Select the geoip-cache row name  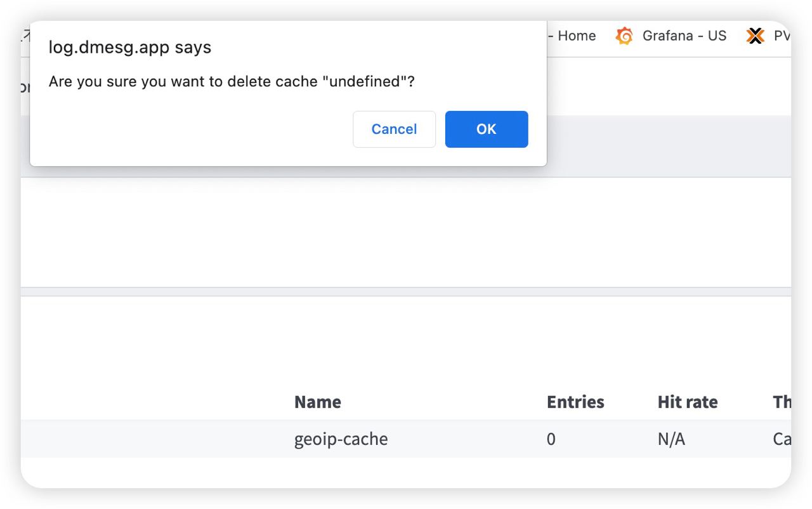(x=341, y=439)
